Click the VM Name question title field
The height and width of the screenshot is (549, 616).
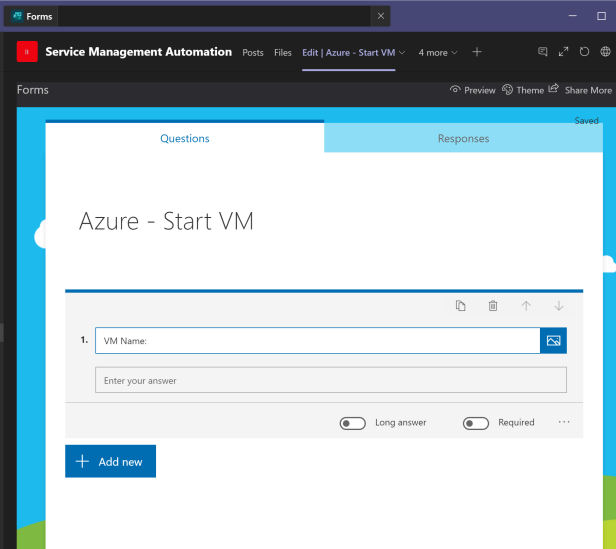tap(317, 340)
